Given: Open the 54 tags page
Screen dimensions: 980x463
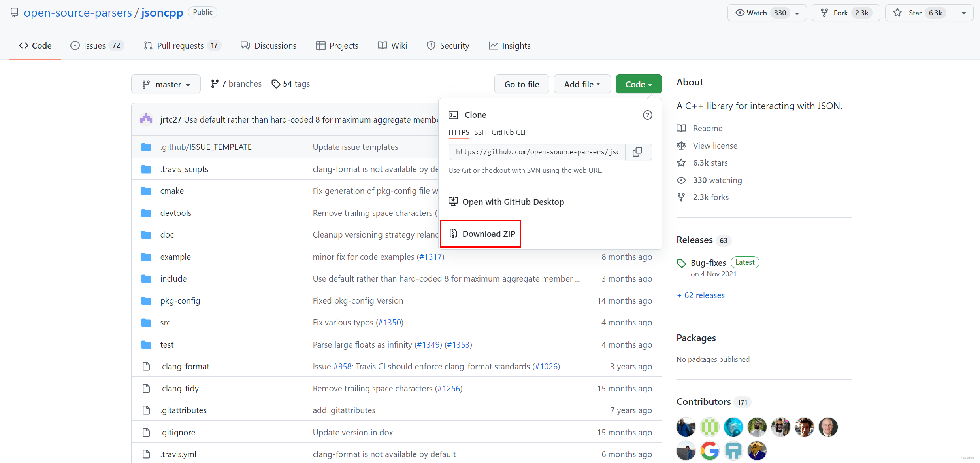Looking at the screenshot, I should coord(291,84).
